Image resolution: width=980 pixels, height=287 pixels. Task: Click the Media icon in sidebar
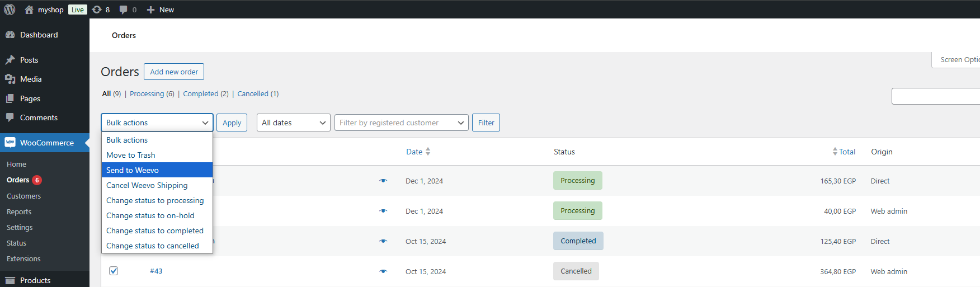coord(10,79)
